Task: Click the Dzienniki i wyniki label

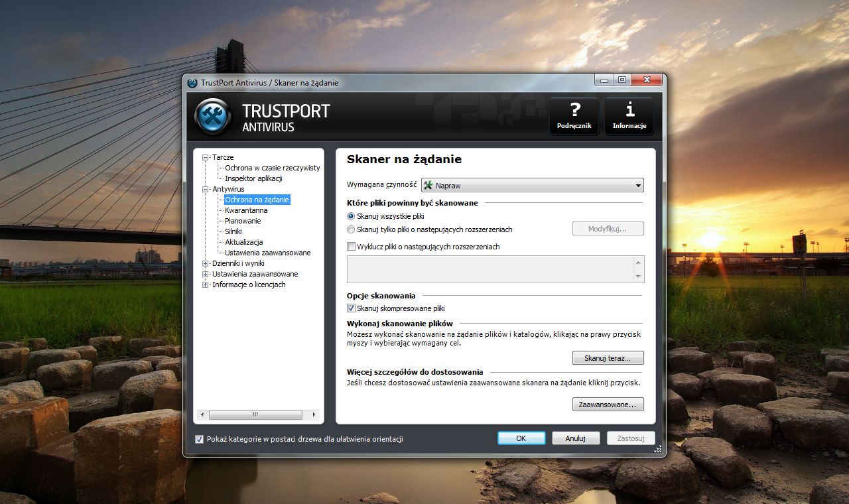Action: coord(238,263)
